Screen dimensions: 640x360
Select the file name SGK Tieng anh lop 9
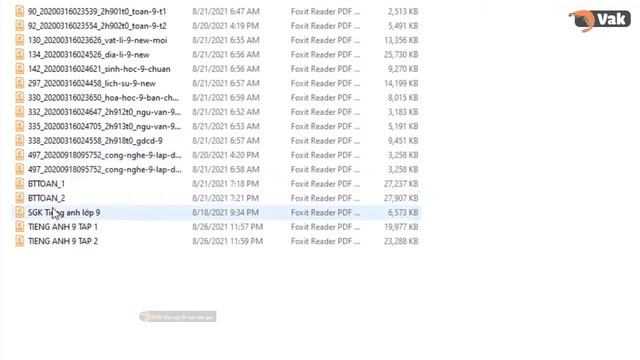point(64,212)
